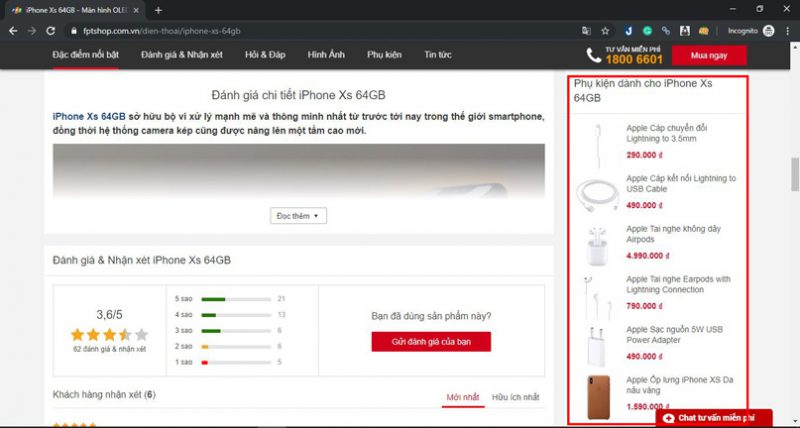
Task: Open Chrome three-dot menu
Action: click(x=788, y=31)
